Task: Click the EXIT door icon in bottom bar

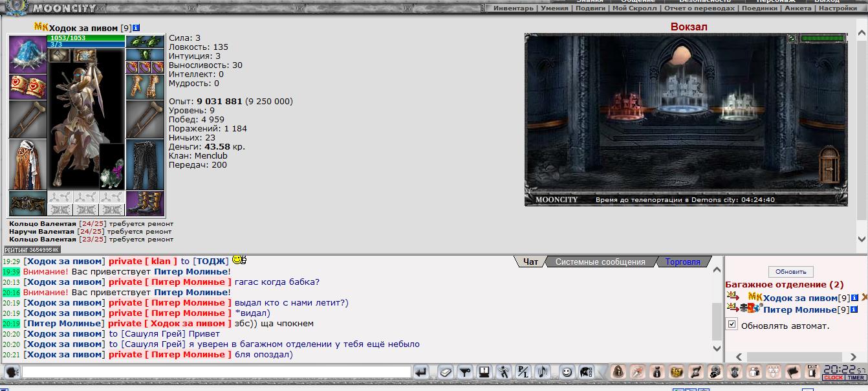Action: [812, 372]
